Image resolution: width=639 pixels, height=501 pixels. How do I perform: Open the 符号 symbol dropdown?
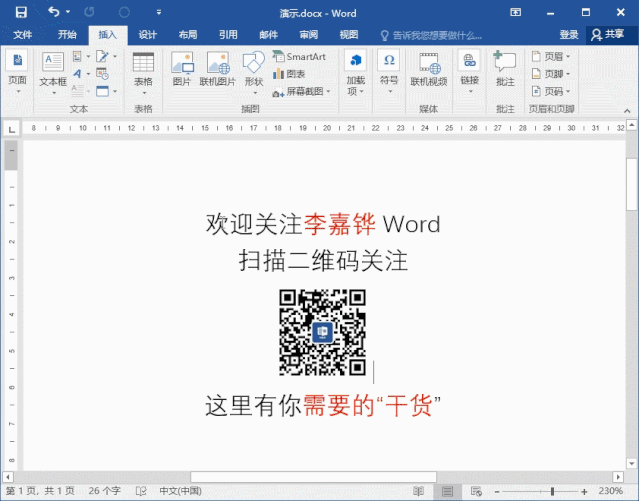(389, 73)
